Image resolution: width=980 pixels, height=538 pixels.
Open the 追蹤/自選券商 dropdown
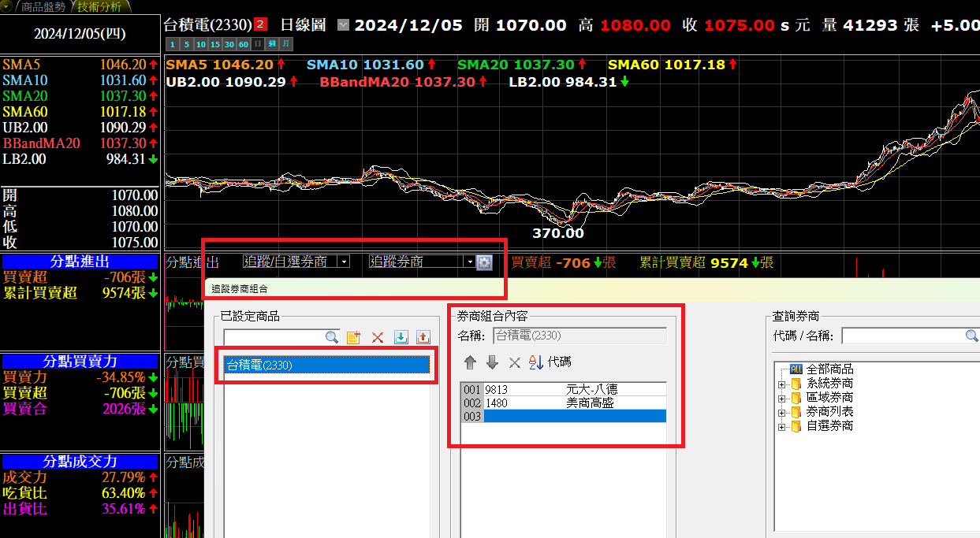(344, 262)
